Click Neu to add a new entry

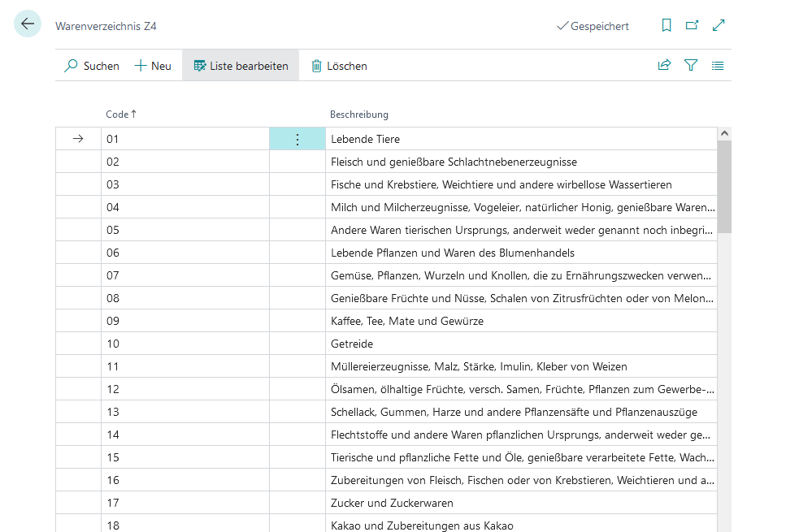click(153, 66)
